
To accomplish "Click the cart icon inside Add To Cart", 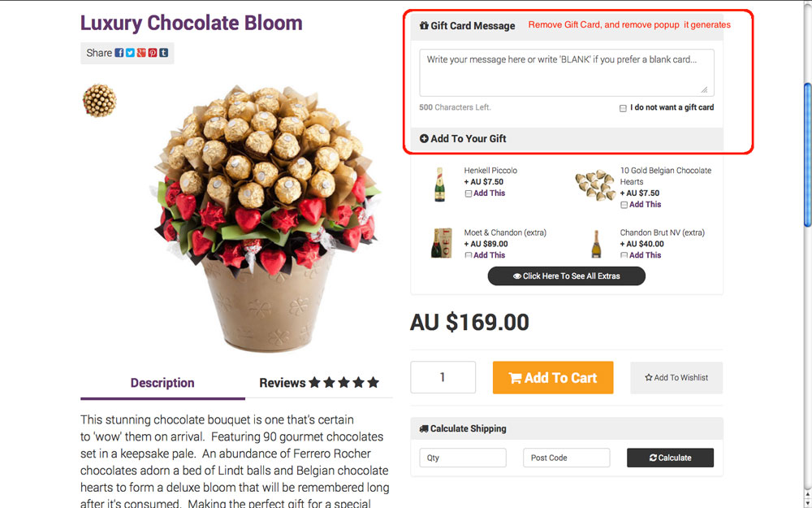I will pyautogui.click(x=516, y=377).
